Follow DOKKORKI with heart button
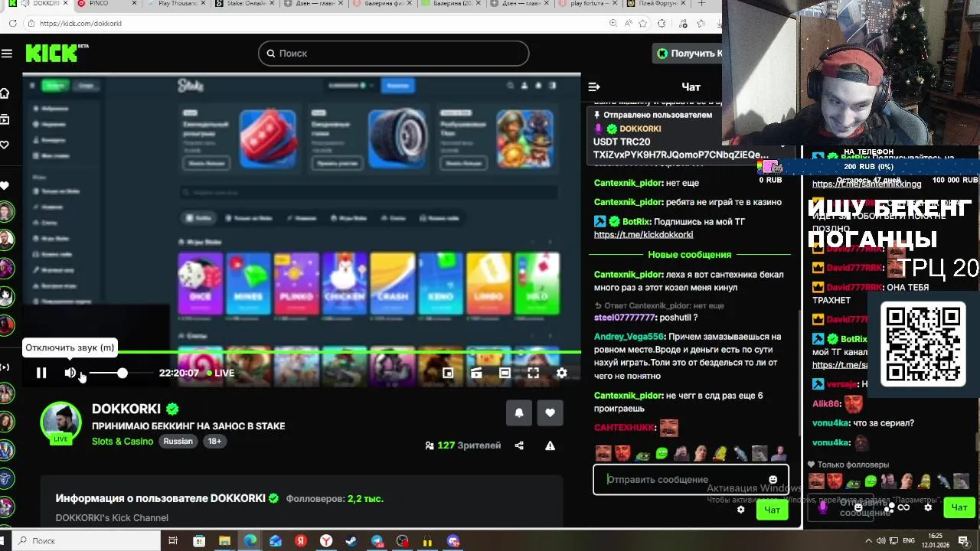The height and width of the screenshot is (551, 980). click(550, 412)
